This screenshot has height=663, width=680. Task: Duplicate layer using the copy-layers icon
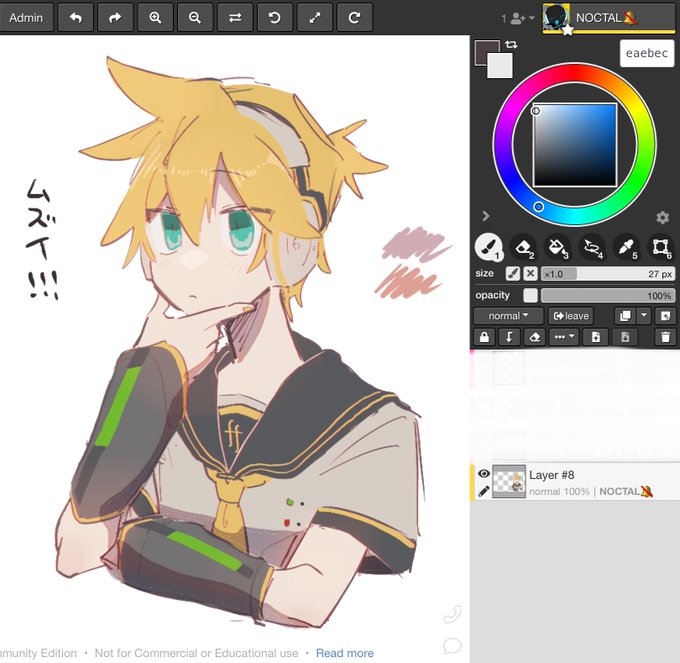[x=625, y=316]
